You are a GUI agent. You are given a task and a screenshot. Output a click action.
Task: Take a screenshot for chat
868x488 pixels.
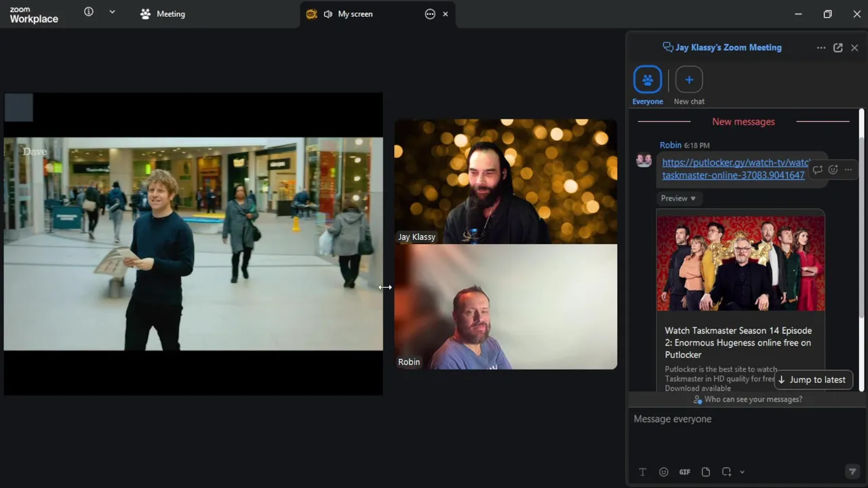(726, 472)
